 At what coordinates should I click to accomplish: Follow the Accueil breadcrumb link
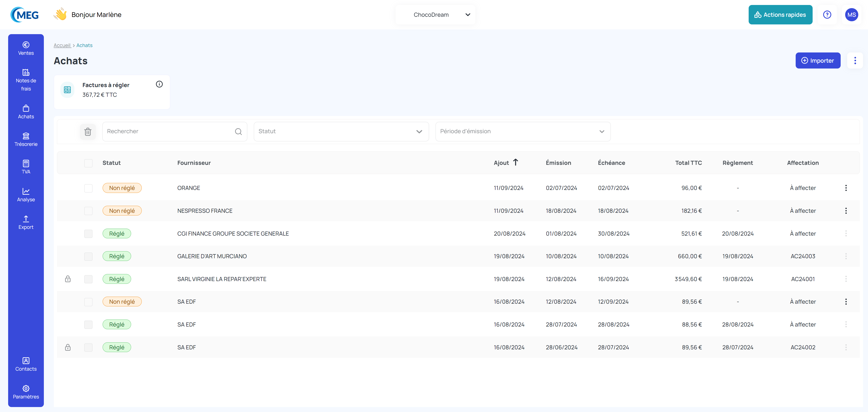(x=62, y=45)
